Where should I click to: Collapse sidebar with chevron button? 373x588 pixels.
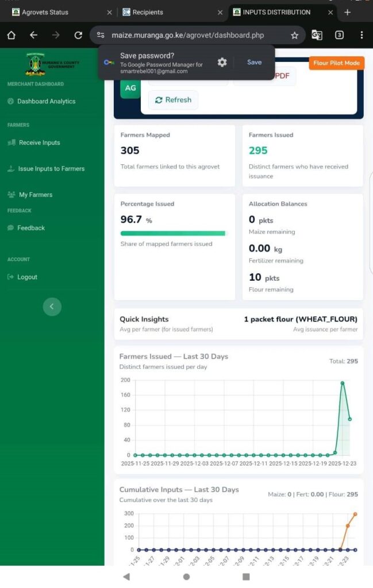click(52, 307)
